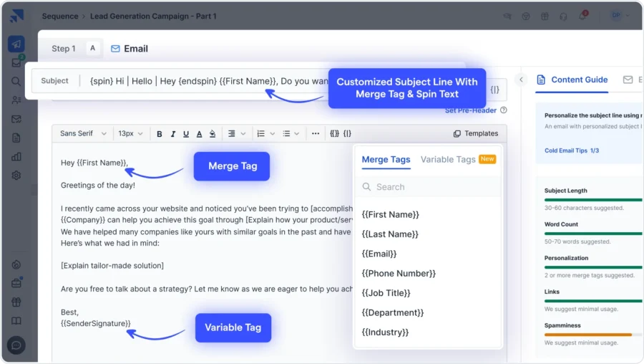Apply italic formatting in the editor toolbar
644x364 pixels.
[173, 134]
